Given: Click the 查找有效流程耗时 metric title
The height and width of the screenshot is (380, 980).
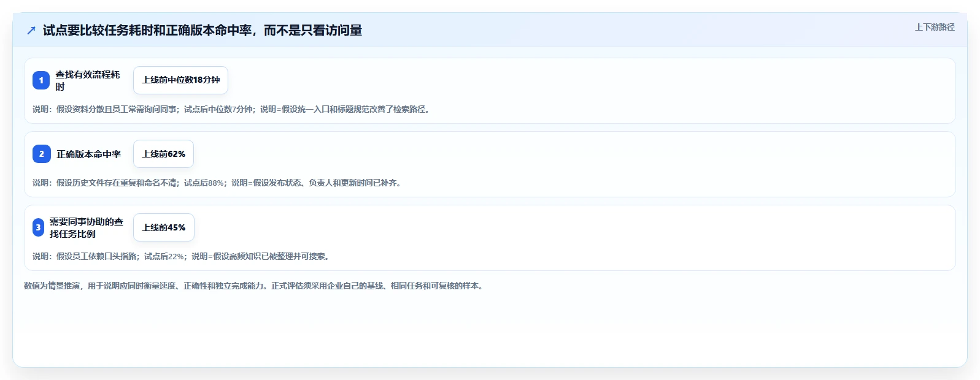Looking at the screenshot, I should click(x=88, y=80).
